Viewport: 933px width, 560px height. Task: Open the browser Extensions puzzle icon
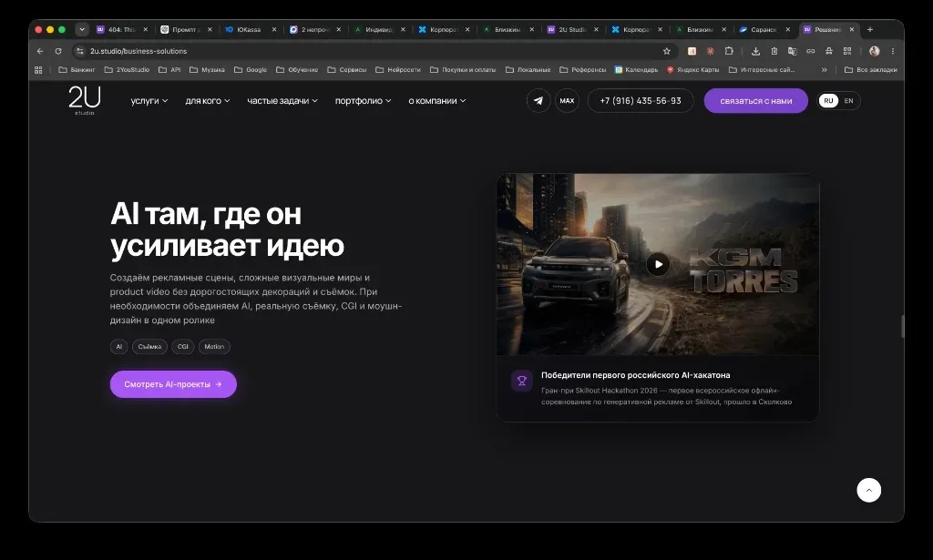point(729,51)
